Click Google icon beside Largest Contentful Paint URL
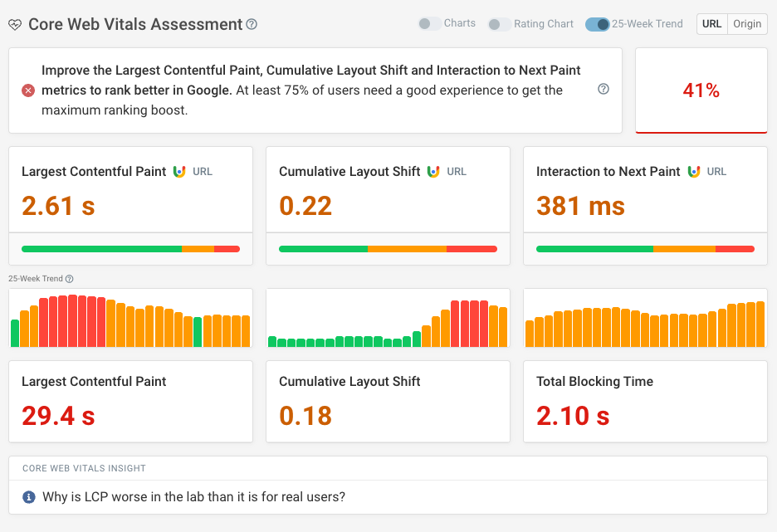The width and height of the screenshot is (777, 532). pyautogui.click(x=179, y=172)
